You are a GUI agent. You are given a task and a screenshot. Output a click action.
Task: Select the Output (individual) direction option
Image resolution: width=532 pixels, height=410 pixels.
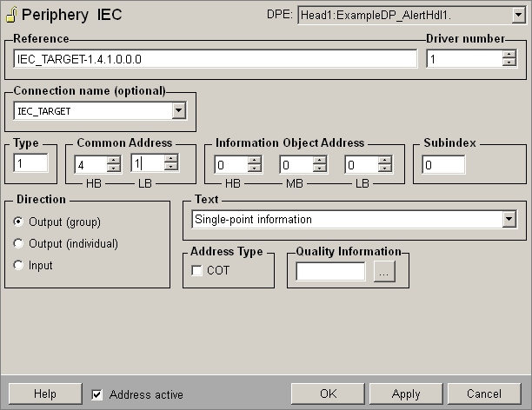point(19,243)
